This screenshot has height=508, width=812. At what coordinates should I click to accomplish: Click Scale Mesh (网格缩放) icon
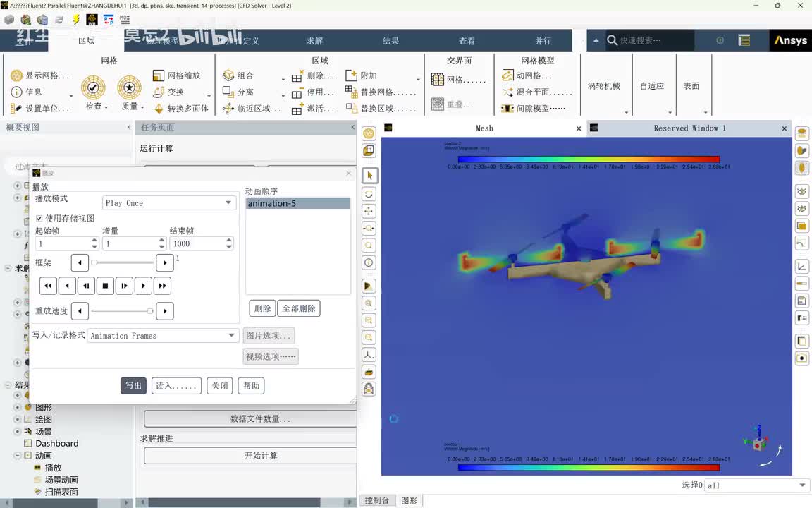(x=159, y=75)
